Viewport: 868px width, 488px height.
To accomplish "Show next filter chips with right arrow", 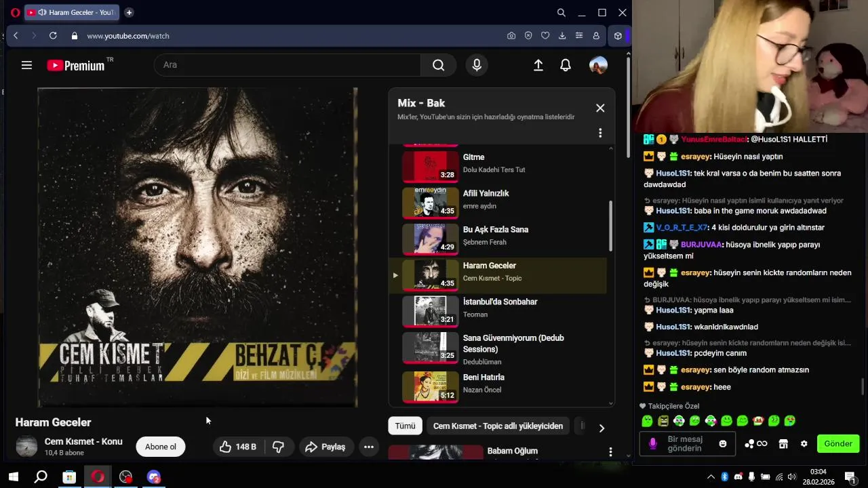I will [x=601, y=428].
